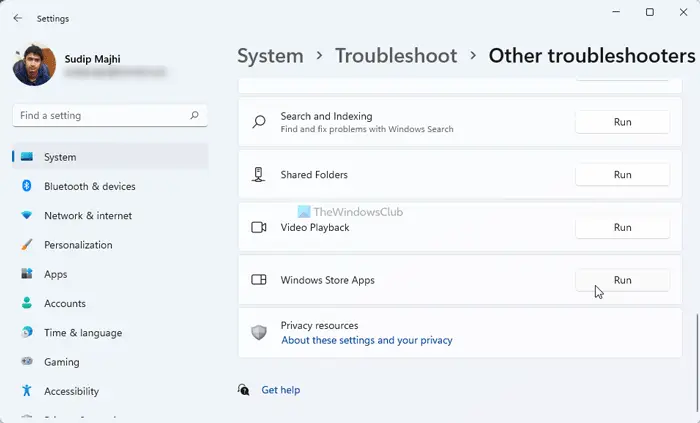Select System in the sidebar
700x423 pixels.
(60, 157)
